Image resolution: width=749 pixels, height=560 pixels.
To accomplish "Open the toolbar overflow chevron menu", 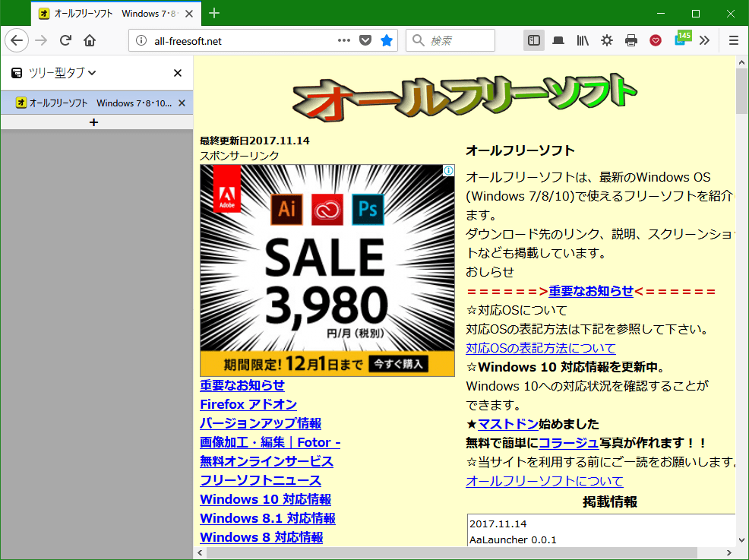I will click(x=704, y=40).
